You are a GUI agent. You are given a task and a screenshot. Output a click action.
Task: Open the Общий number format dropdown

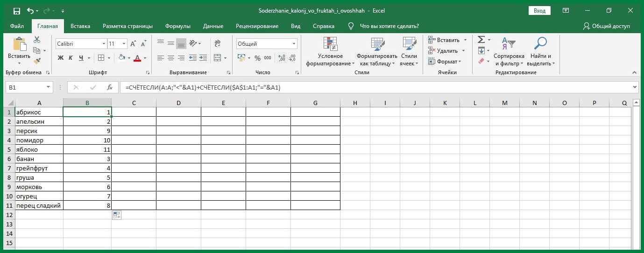[x=294, y=44]
